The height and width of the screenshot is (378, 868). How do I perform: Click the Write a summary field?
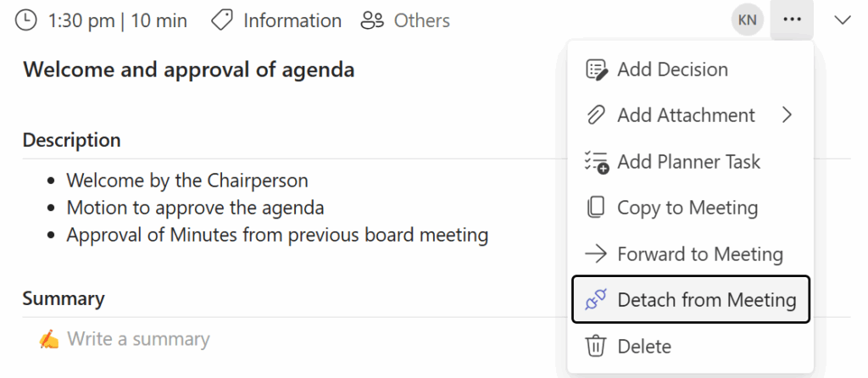click(138, 339)
